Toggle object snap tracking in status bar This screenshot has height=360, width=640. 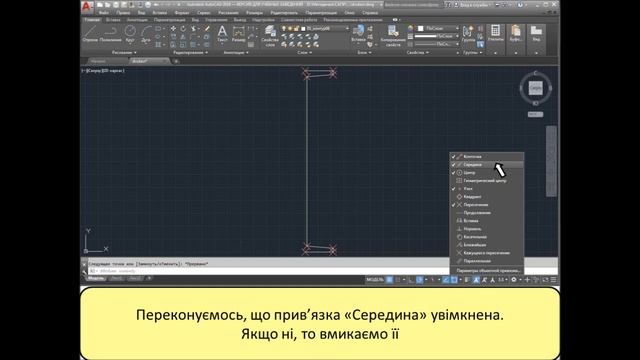click(446, 280)
